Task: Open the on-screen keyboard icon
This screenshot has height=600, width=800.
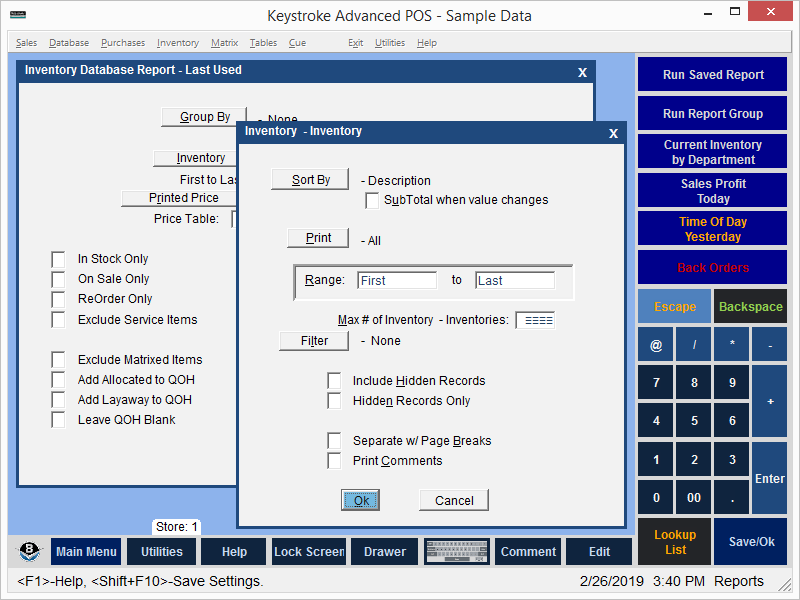Action: pyautogui.click(x=457, y=552)
